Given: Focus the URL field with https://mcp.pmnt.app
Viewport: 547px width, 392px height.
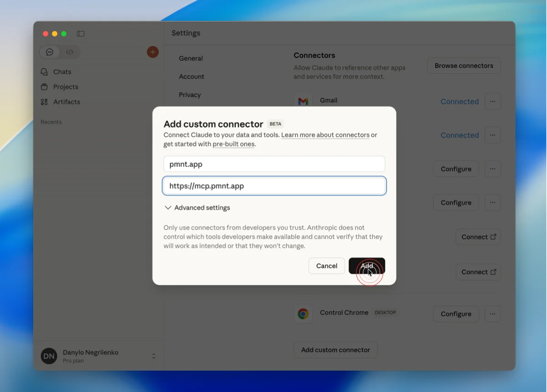Looking at the screenshot, I should 274,186.
